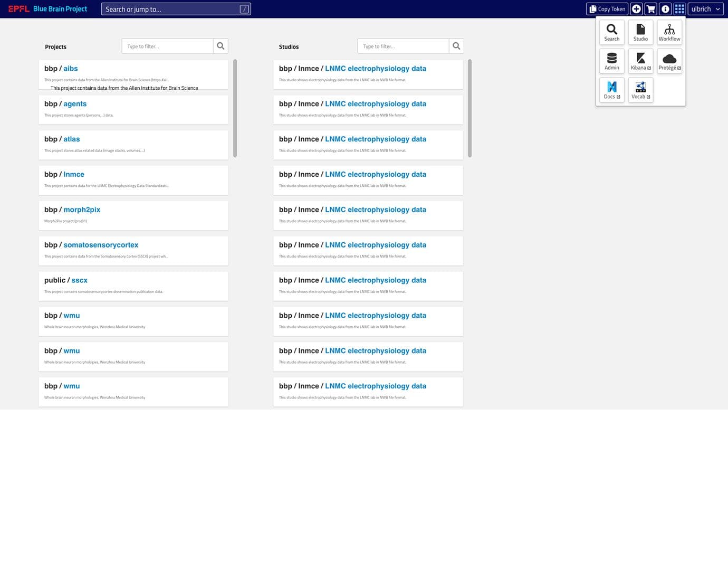Viewport: 728px width, 570px height.
Task: Click the EPFL Blue Brain Project logo
Action: tap(48, 9)
